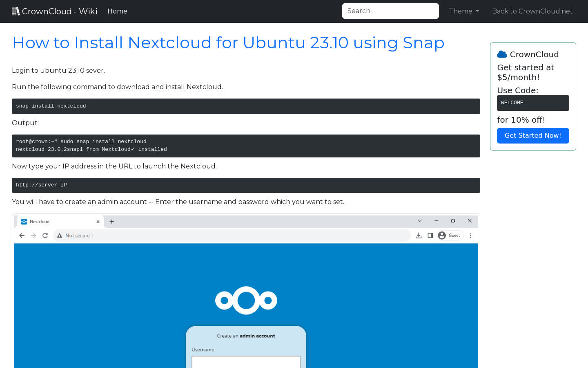
Task: Click the Username input on the admin form
Action: (246, 362)
